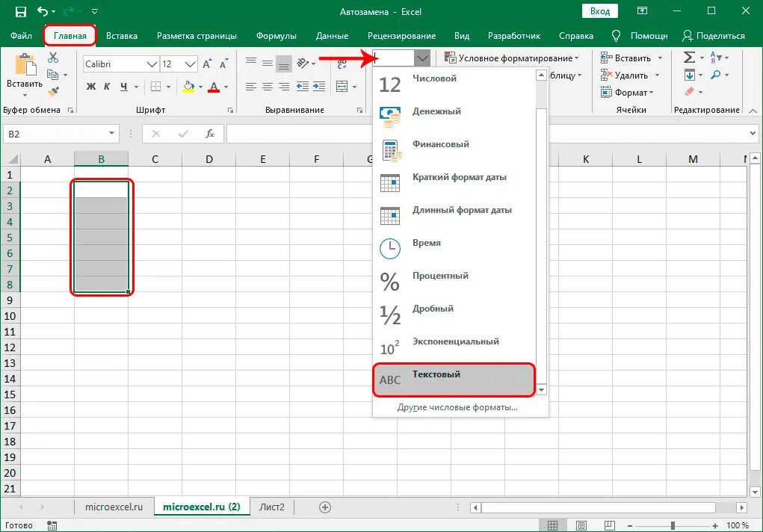
Task: Choose the Числовой number format
Action: point(454,83)
